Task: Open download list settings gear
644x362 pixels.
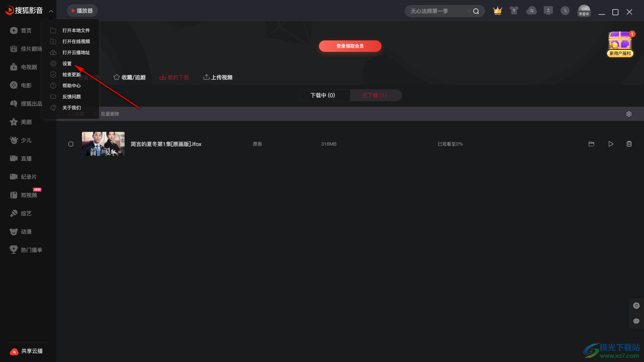Action: pos(629,114)
